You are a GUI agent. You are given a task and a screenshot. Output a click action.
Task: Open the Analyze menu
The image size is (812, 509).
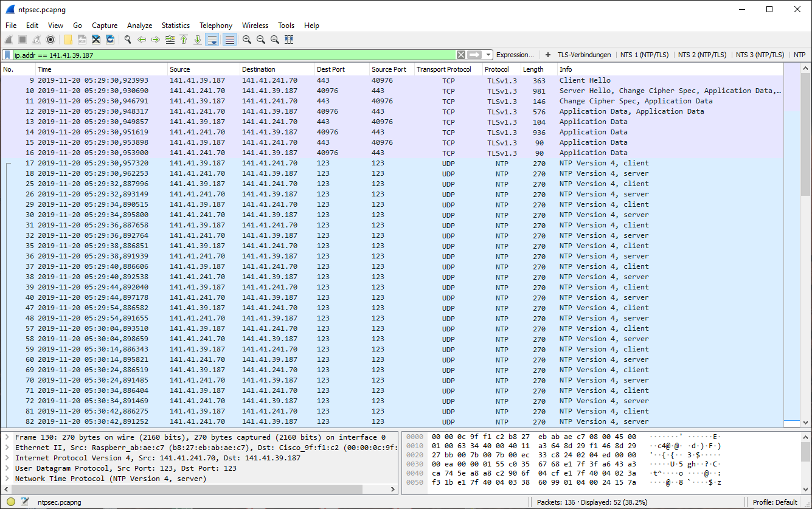tap(140, 26)
